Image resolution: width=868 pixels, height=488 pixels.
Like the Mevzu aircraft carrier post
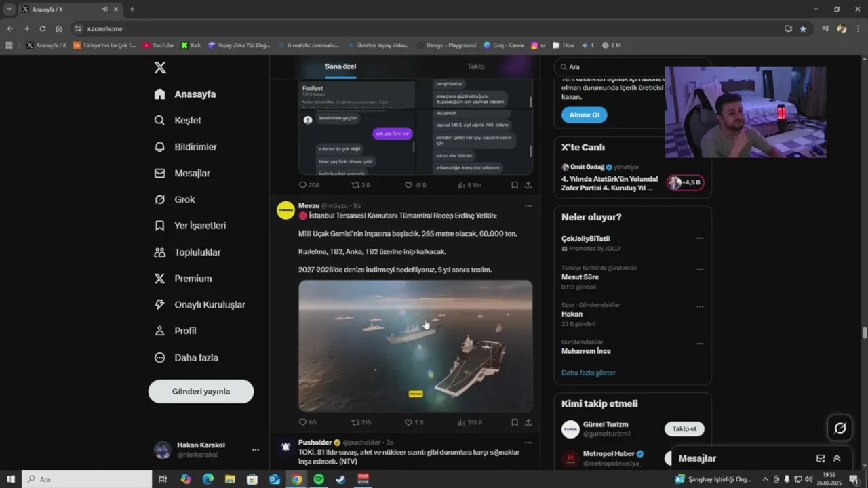(414, 422)
